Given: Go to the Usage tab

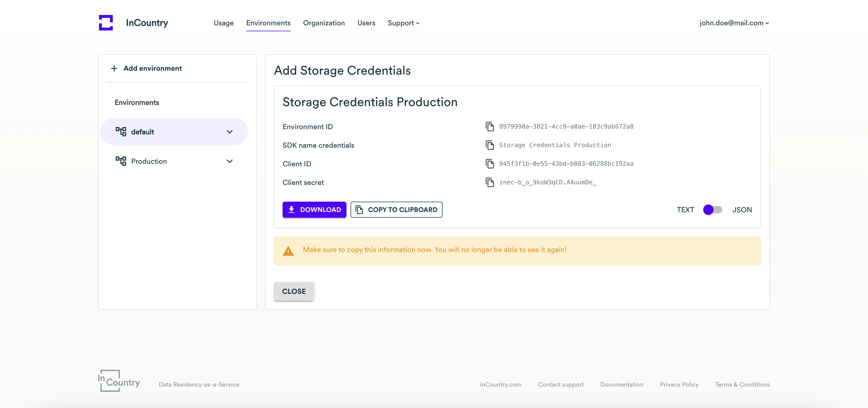Looking at the screenshot, I should point(223,23).
